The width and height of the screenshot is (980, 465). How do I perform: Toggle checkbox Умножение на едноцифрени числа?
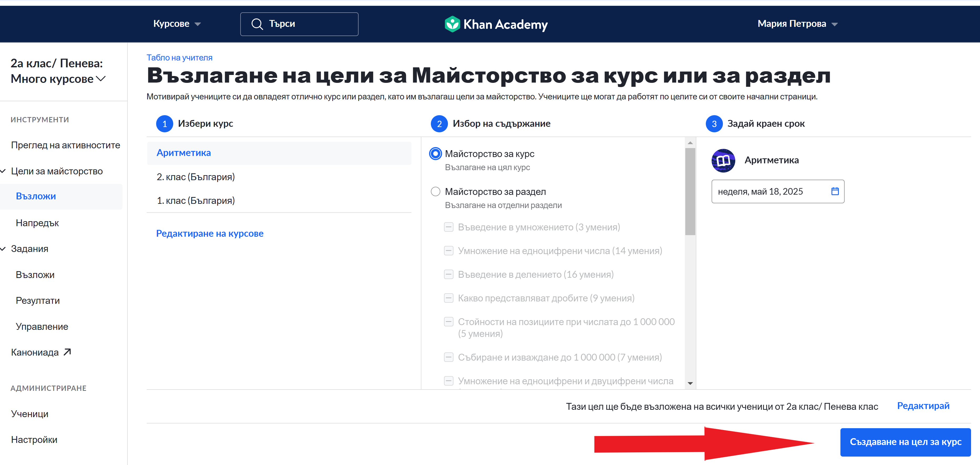click(448, 251)
